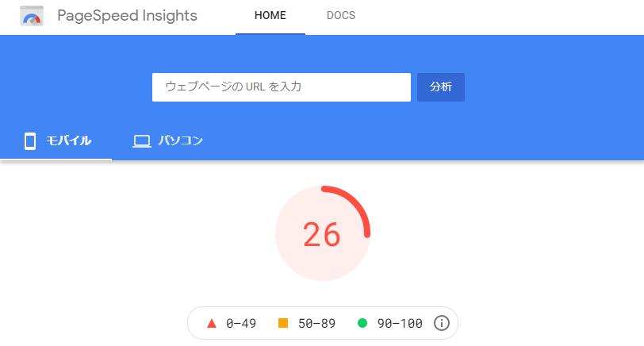Click the 0–49 range label
The width and height of the screenshot is (644, 346).
[241, 324]
